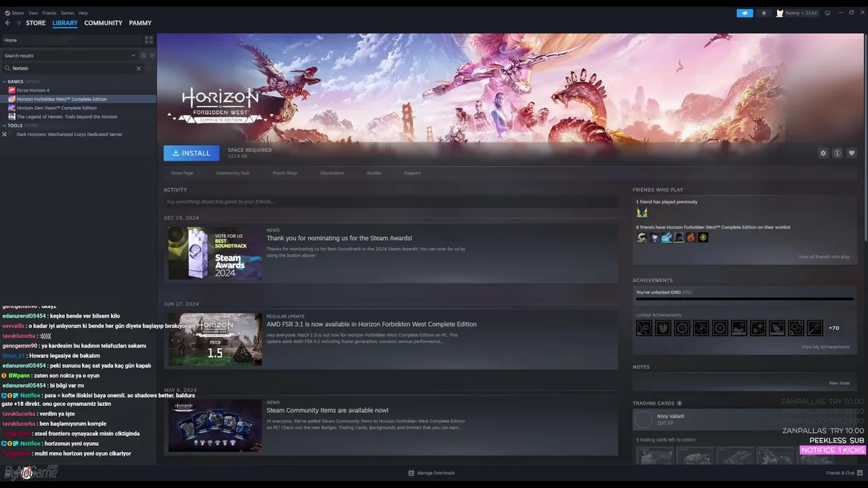Click the blue INSTALL button
Image resolution: width=868 pixels, height=488 pixels.
(x=191, y=153)
